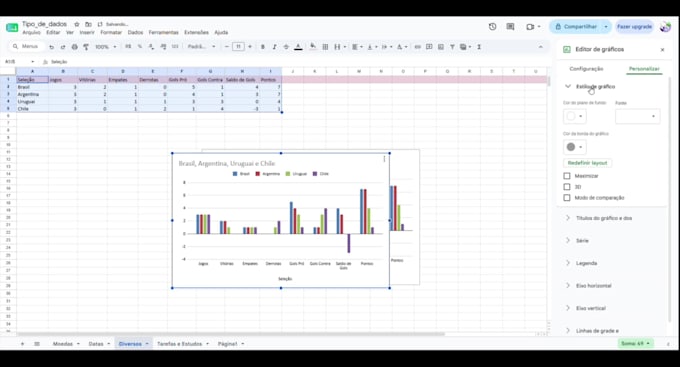
Task: Open the all sheets list button
Action: tap(37, 344)
